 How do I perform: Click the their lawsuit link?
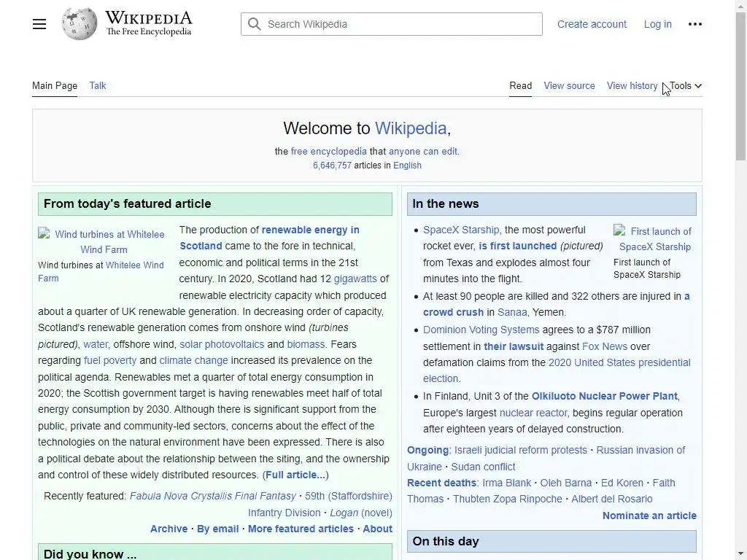[514, 346]
